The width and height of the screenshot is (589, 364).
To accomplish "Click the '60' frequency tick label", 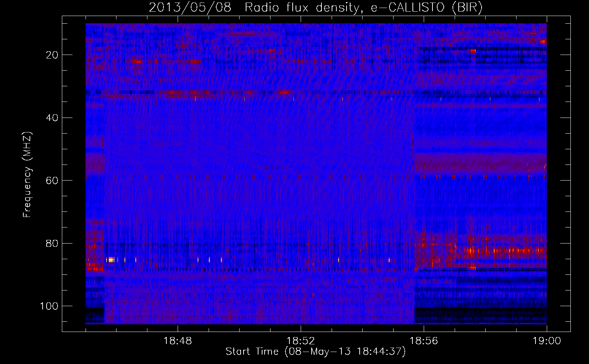I will [52, 181].
